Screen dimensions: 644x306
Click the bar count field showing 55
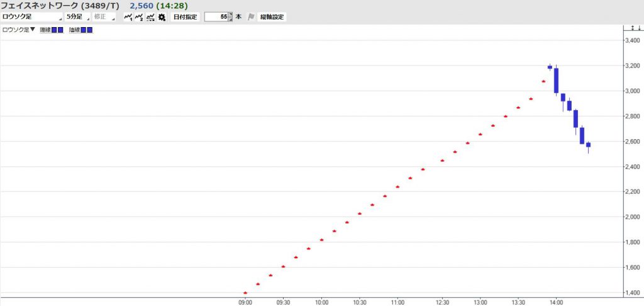click(216, 17)
